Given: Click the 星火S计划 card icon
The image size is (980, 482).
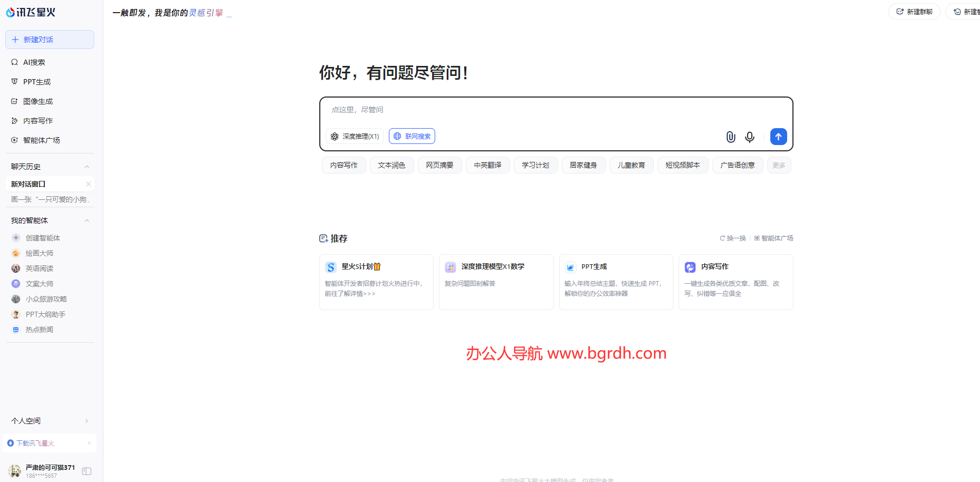Looking at the screenshot, I should [331, 267].
